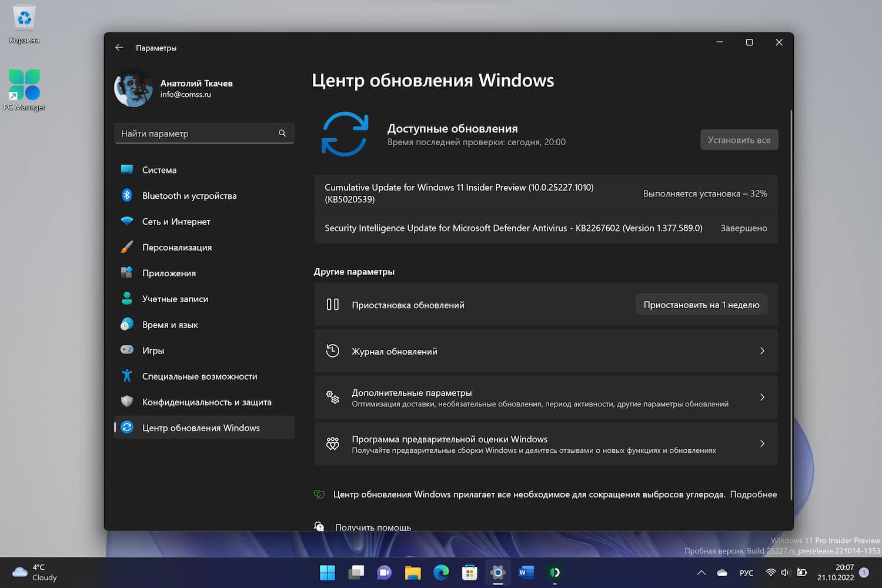Expand the Insider Program row chevron

(762, 444)
